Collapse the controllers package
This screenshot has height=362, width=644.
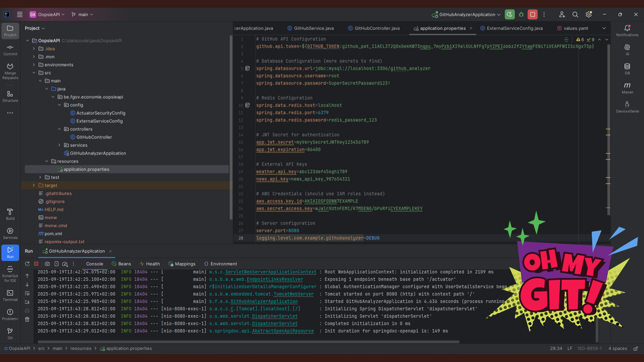pyautogui.click(x=60, y=129)
